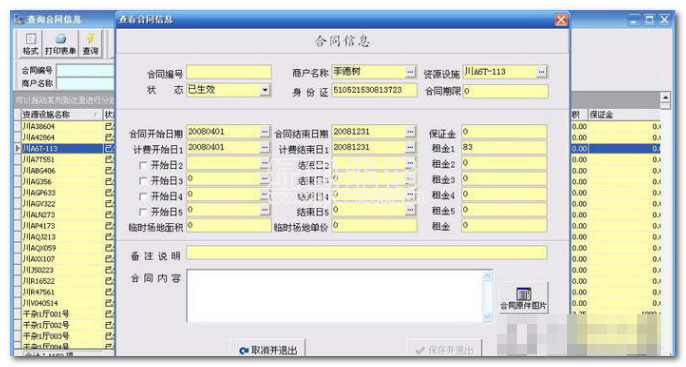Image resolution: width=686 pixels, height=367 pixels.
Task: Click 保存并退出 button
Action: pos(444,350)
